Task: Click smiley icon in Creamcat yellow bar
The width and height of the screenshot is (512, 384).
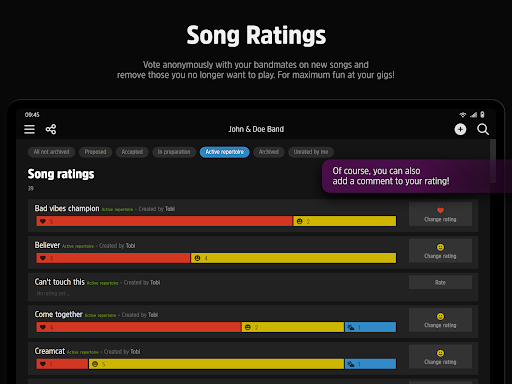Action: click(x=95, y=364)
